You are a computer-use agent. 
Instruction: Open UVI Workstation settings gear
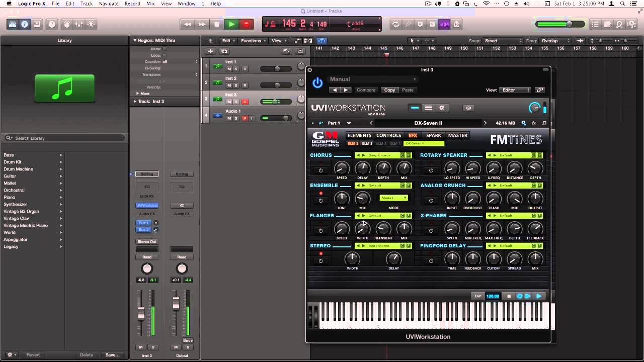pyautogui.click(x=442, y=108)
